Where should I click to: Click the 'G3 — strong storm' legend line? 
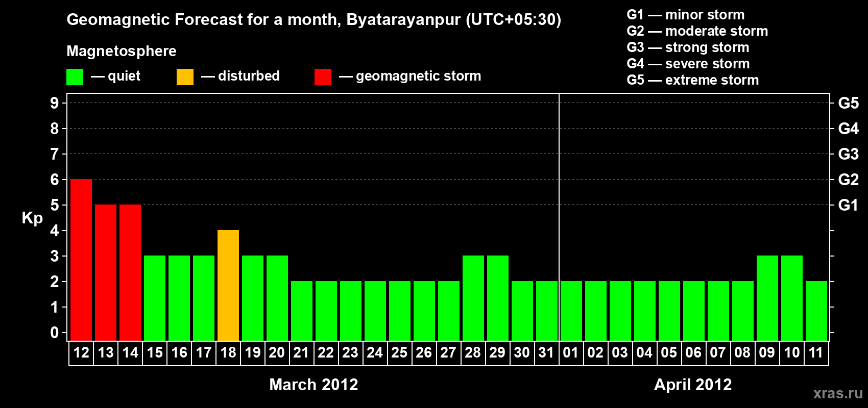688,47
